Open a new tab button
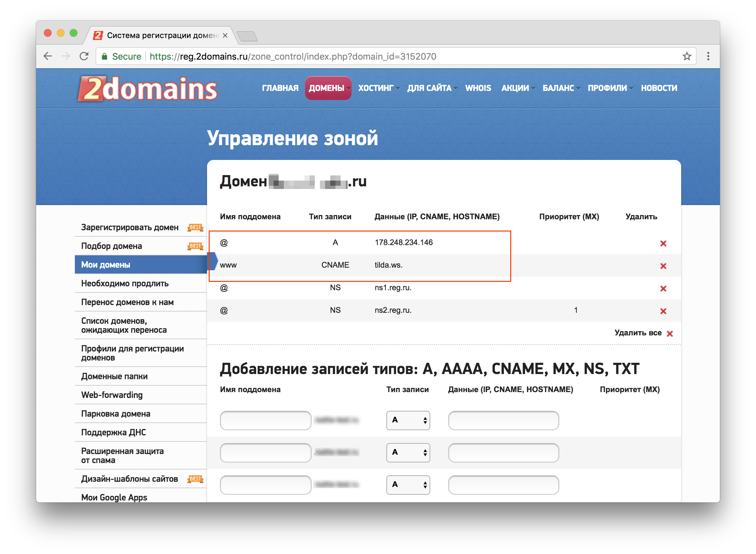This screenshot has height=554, width=756. coord(247,36)
